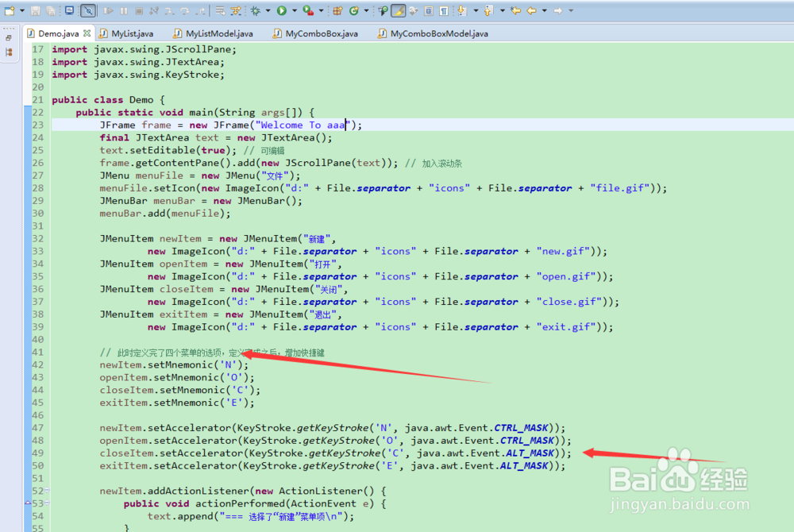Viewport: 794px width, 532px height.
Task: Expand the external tools dropdown arrow
Action: [x=321, y=10]
